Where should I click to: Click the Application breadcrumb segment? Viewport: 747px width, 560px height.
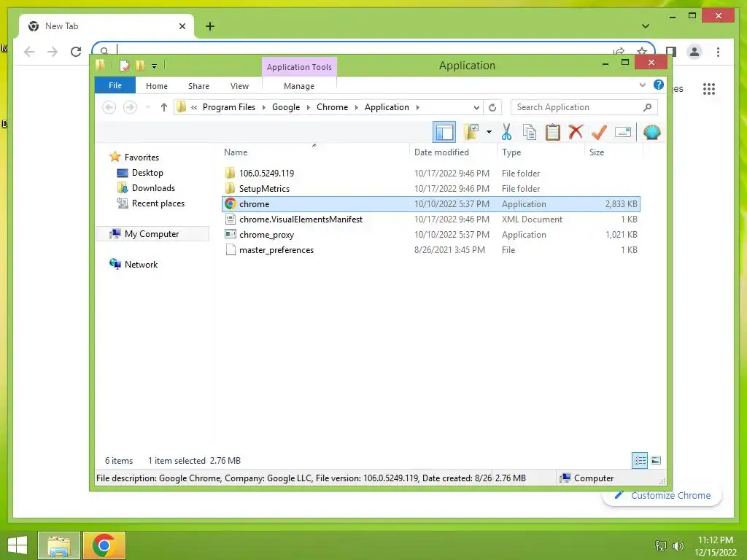pyautogui.click(x=387, y=107)
